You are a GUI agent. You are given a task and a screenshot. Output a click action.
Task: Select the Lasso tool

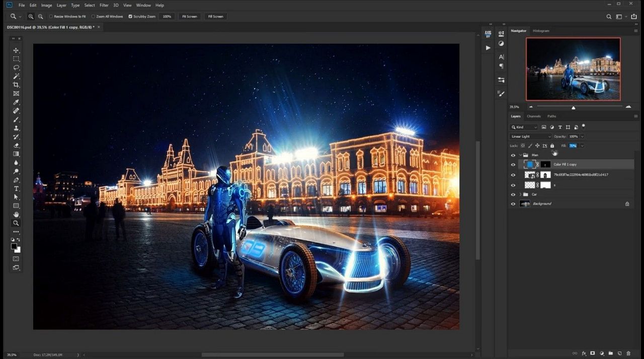[x=16, y=67]
